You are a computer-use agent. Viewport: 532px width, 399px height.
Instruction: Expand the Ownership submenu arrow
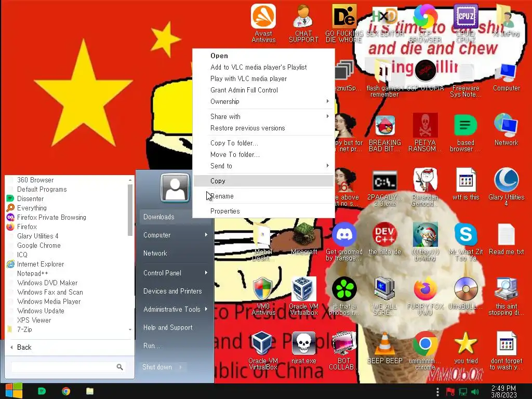[327, 101]
